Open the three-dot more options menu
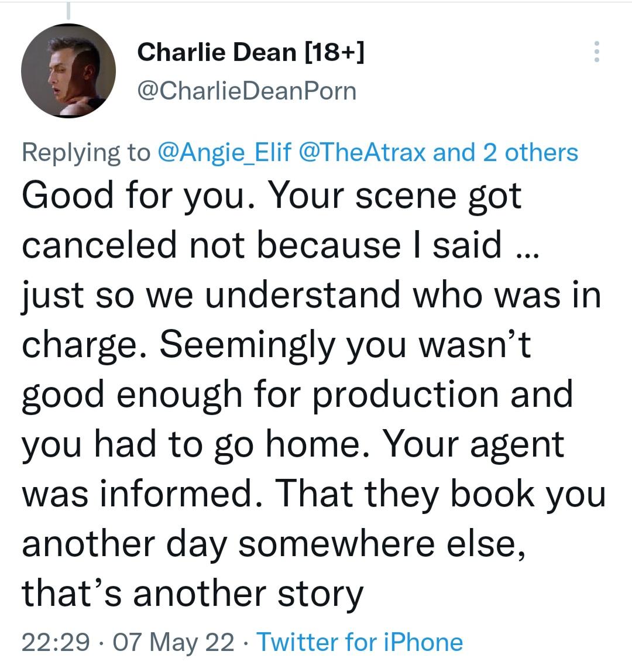This screenshot has height=672, width=632. 596,52
